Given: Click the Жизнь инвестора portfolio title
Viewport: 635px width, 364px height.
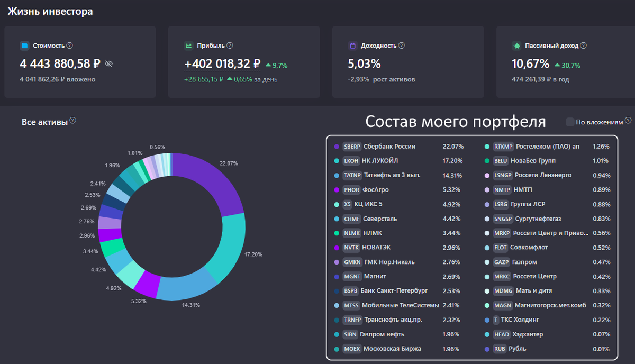Looking at the screenshot, I should coord(50,11).
